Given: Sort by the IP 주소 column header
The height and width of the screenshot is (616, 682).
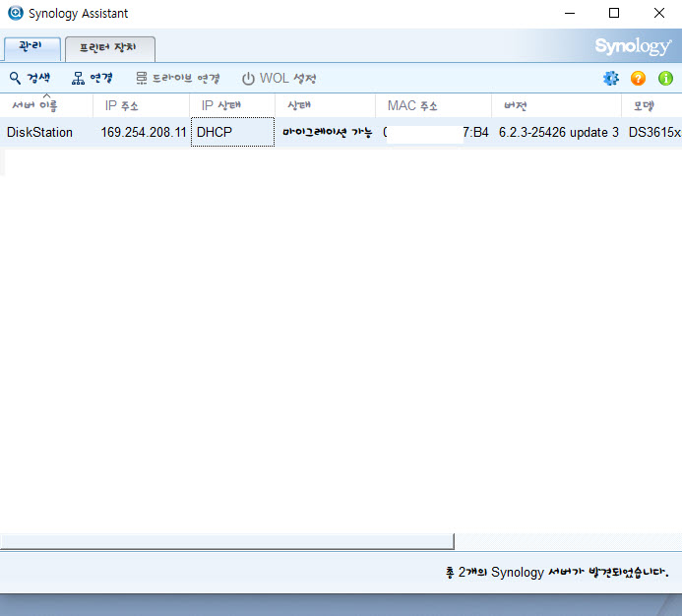Looking at the screenshot, I should [x=141, y=105].
